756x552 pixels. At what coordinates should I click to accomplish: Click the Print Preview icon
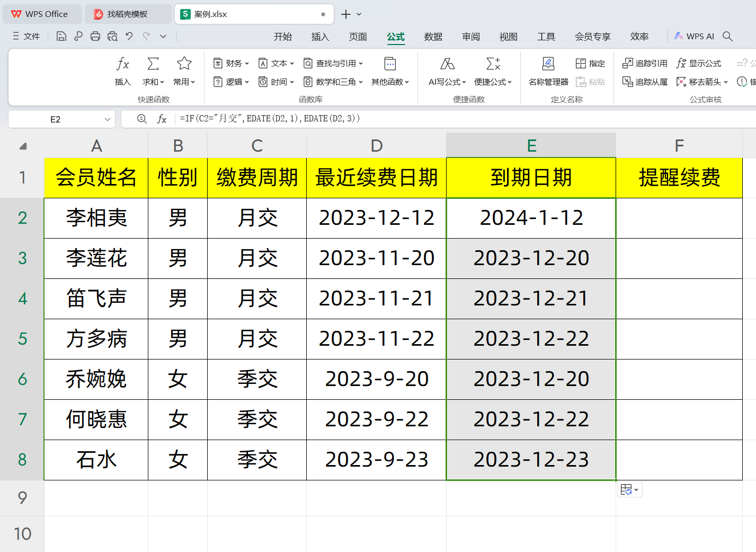(x=112, y=36)
